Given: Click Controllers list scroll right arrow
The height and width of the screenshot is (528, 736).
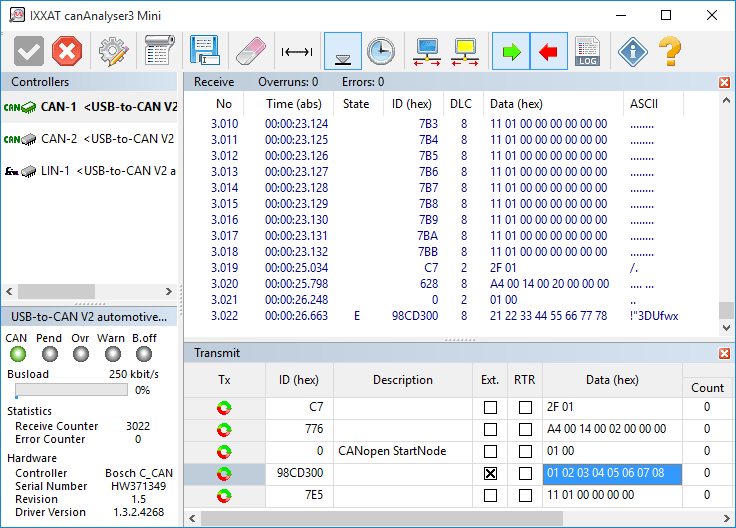Looking at the screenshot, I should pyautogui.click(x=169, y=291).
